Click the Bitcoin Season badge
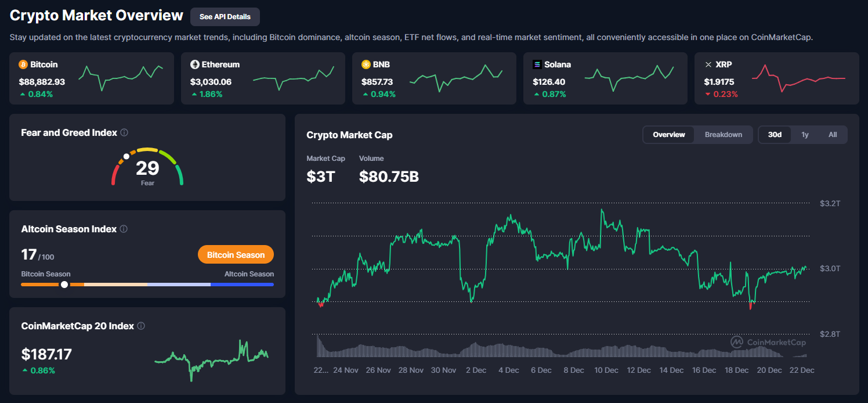Image resolution: width=868 pixels, height=403 pixels. point(236,254)
